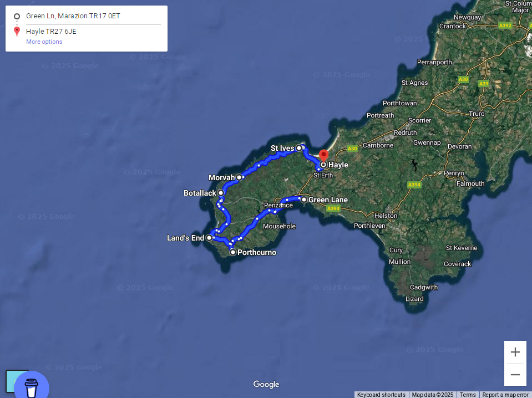Click the A30 road badge near Camborne

point(352,149)
